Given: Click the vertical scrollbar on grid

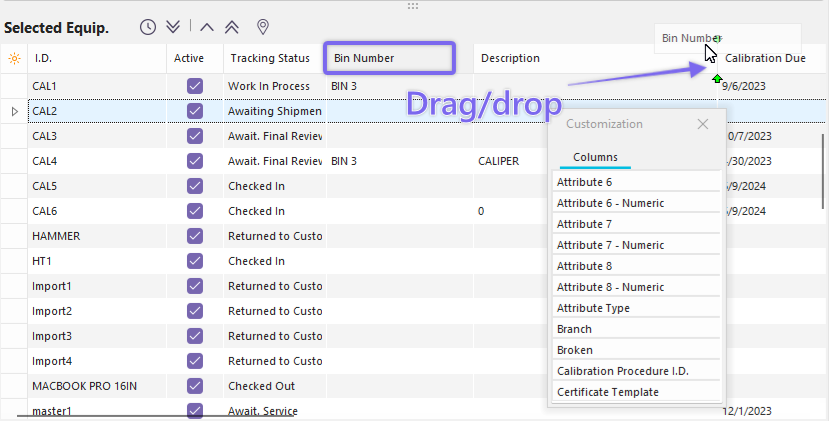Looking at the screenshot, I should pos(823,170).
